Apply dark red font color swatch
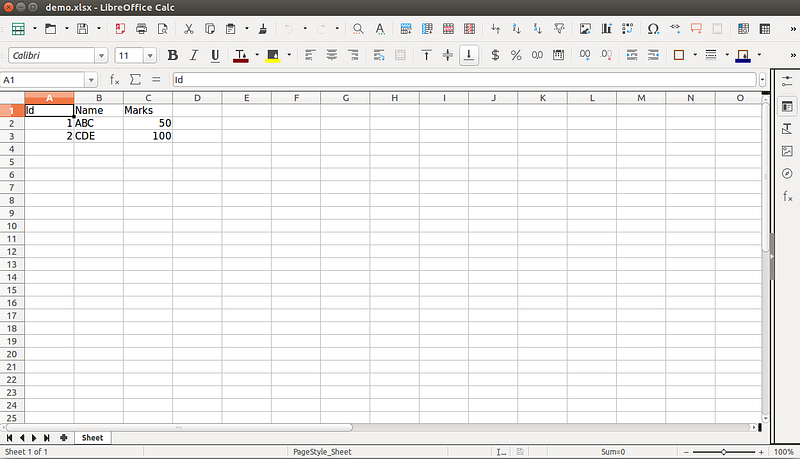The image size is (800, 459). (240, 55)
